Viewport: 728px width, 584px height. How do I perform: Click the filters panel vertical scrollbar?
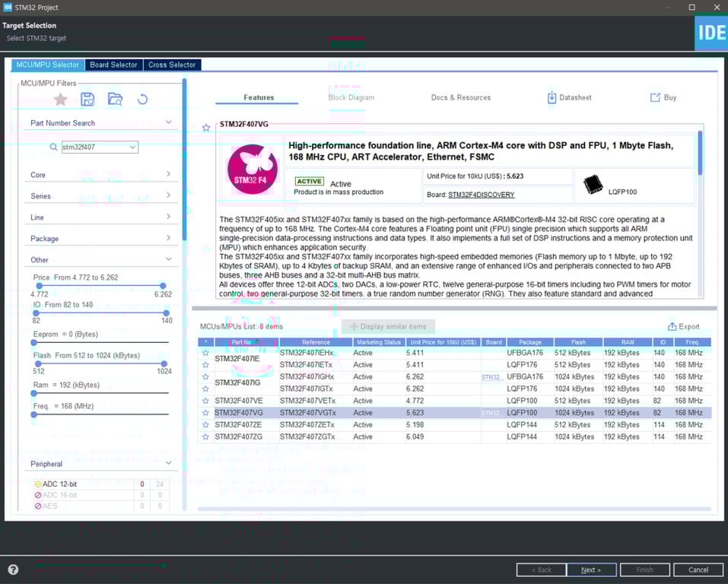(184, 159)
